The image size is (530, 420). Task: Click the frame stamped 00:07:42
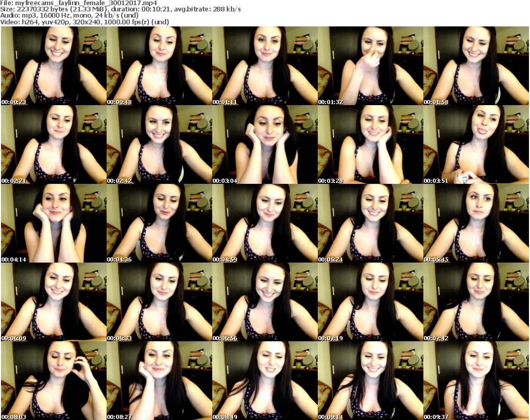(476, 302)
